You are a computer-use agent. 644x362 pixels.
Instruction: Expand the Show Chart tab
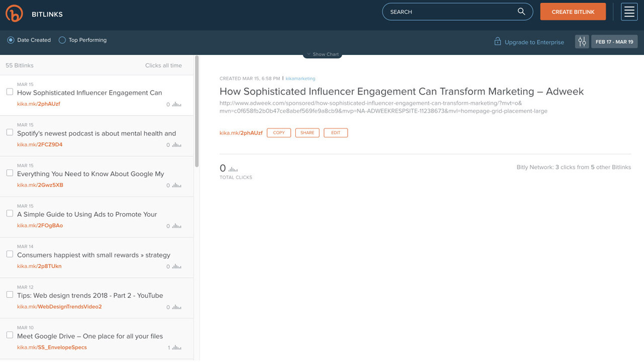click(x=323, y=54)
